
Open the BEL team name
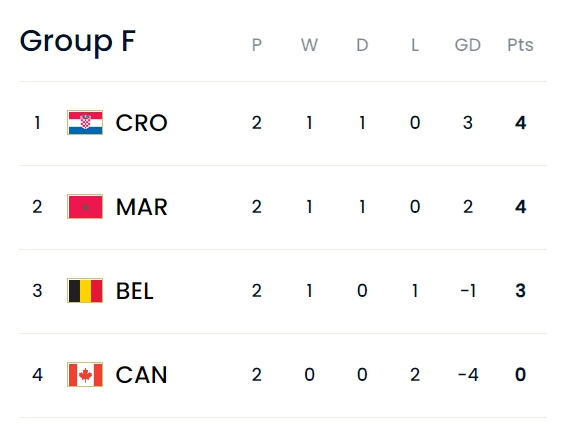coord(135,291)
